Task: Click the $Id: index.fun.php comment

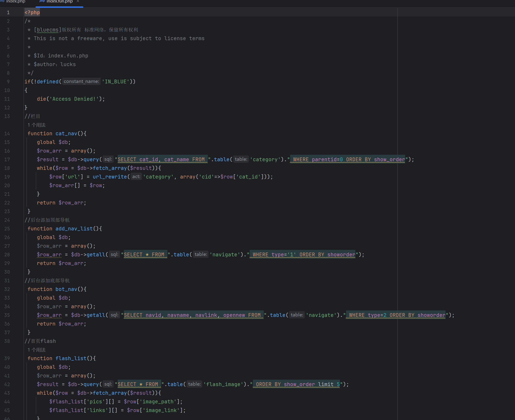Action: [x=58, y=56]
